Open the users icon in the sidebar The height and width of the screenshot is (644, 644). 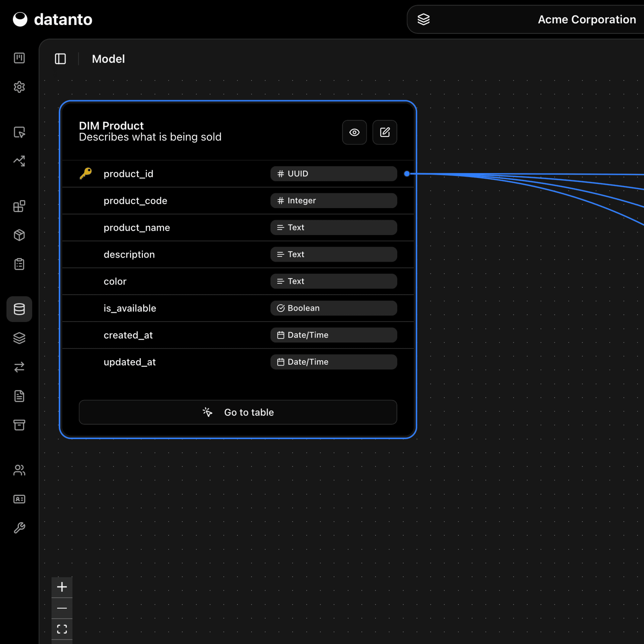[19, 470]
